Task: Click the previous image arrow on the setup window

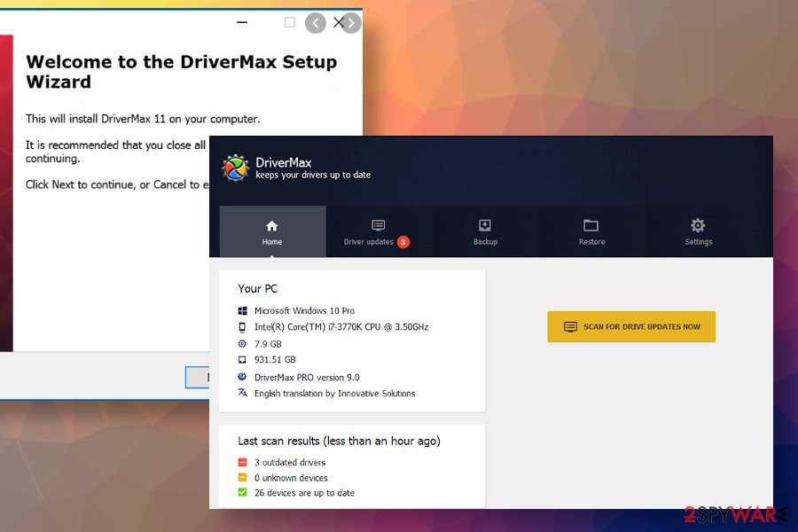Action: coord(316,23)
